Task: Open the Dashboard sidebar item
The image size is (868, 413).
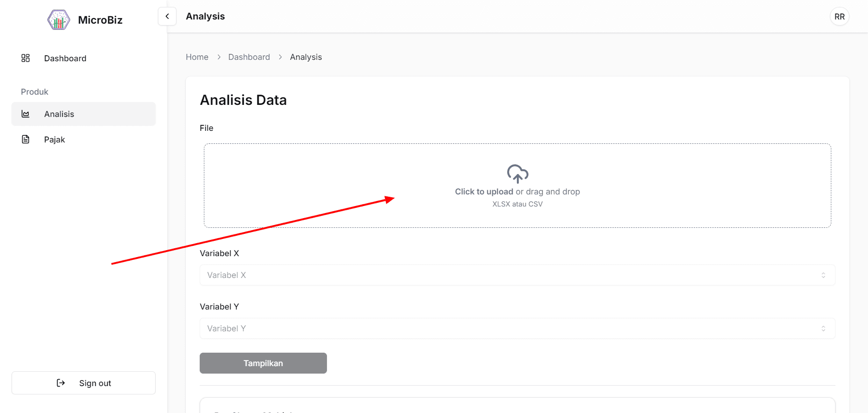Action: coord(84,58)
